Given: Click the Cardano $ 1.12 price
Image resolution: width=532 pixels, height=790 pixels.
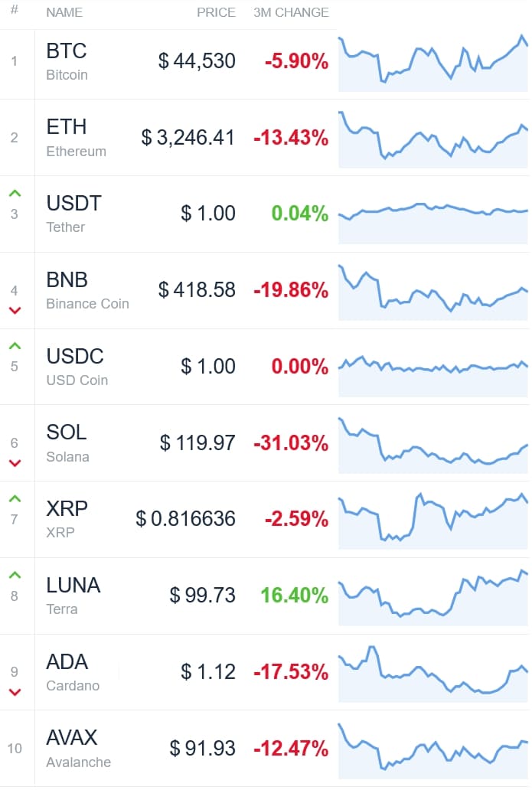Looking at the screenshot, I should pos(208,671).
